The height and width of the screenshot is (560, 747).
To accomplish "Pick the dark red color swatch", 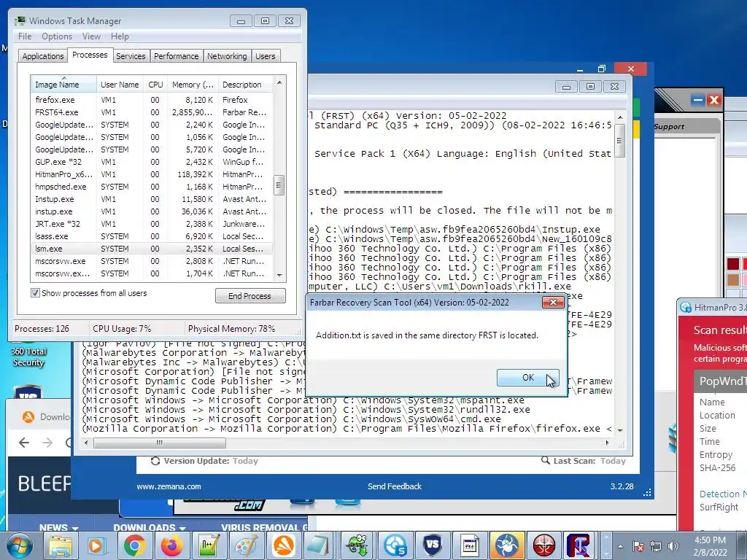I will point(732,264).
